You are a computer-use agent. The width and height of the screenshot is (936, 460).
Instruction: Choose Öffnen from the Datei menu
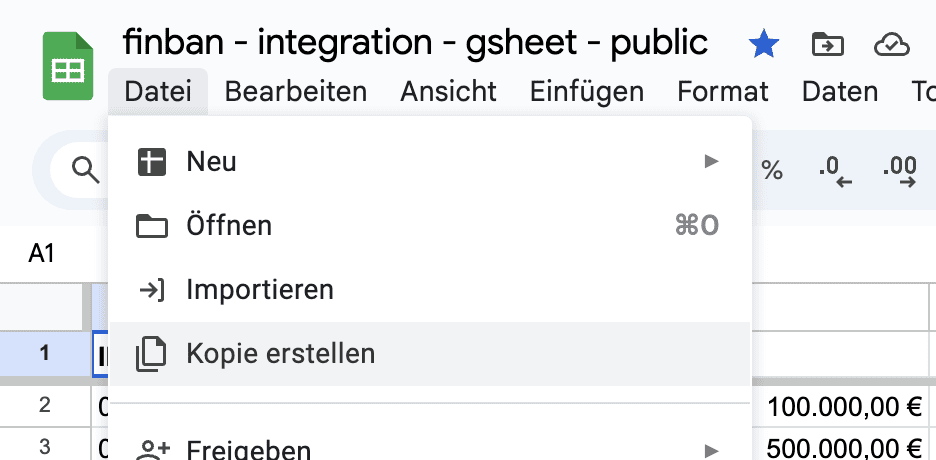point(229,226)
